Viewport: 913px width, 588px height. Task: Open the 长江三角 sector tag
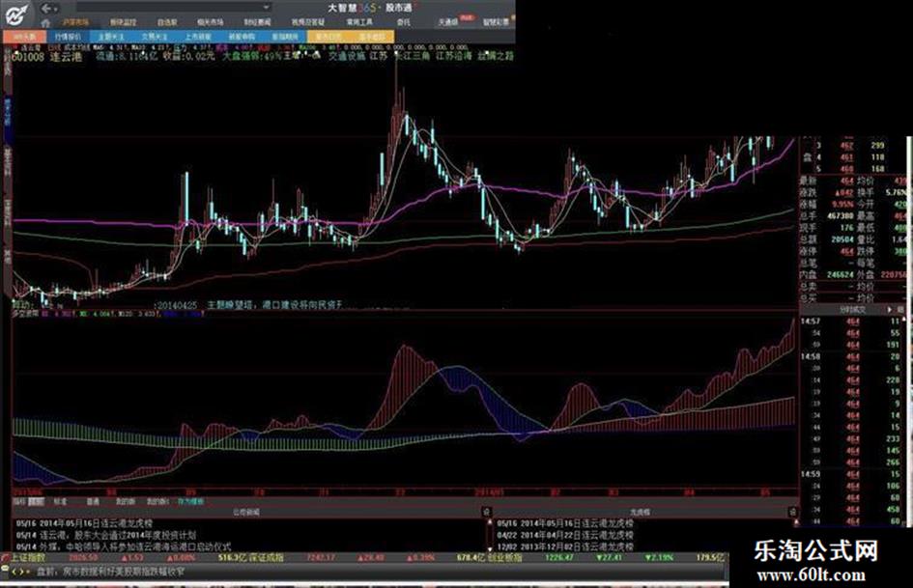(x=412, y=56)
